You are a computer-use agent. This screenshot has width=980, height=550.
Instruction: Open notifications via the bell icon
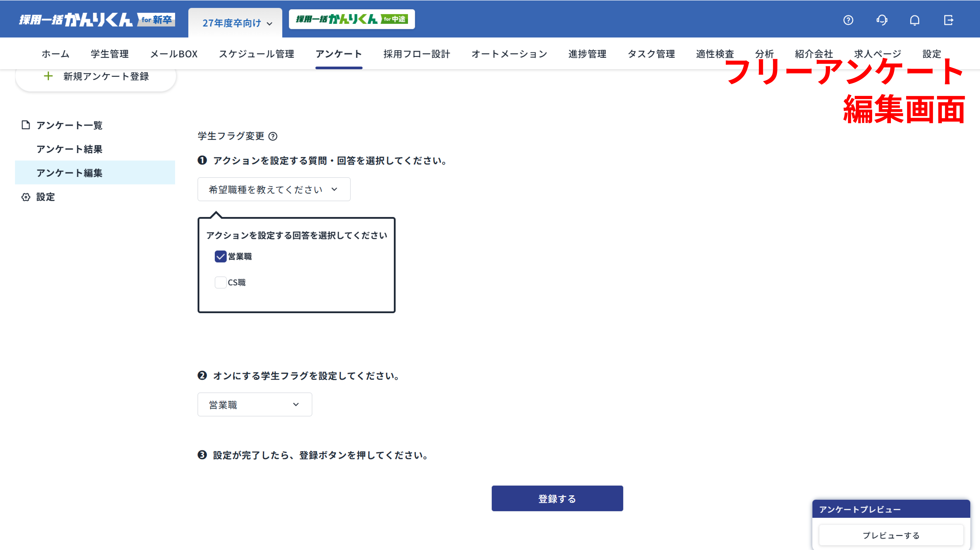915,20
